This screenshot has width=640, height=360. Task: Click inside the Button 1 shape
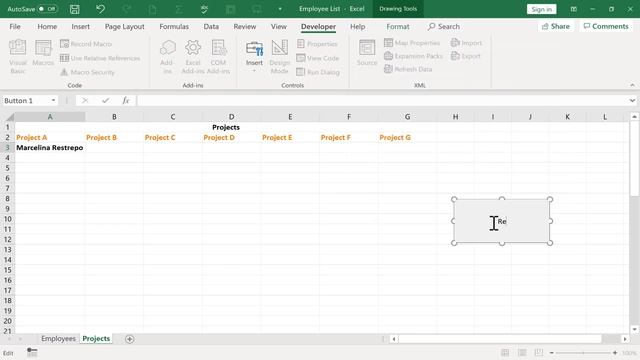502,221
